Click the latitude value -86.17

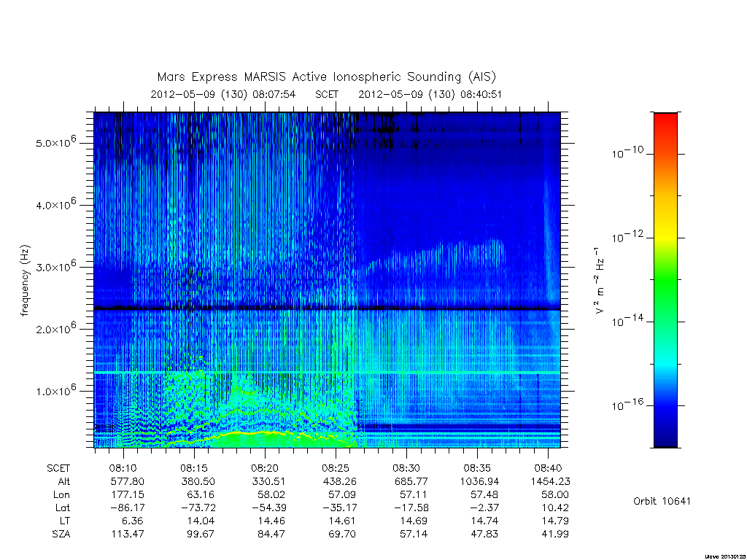(127, 507)
